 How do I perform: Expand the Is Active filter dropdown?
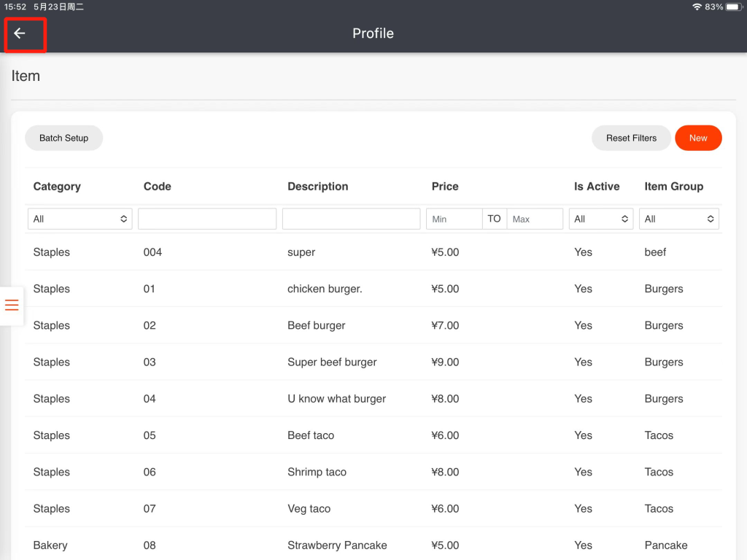point(600,219)
